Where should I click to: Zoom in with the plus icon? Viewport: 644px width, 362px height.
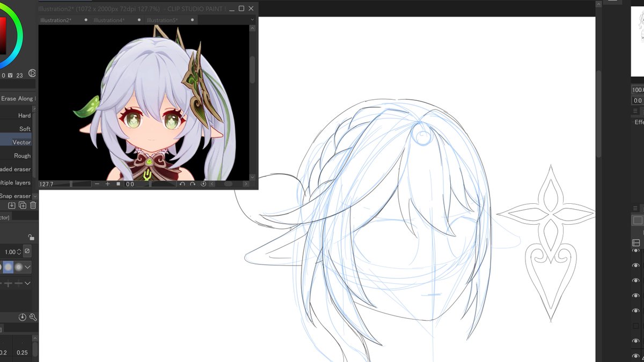pyautogui.click(x=107, y=184)
